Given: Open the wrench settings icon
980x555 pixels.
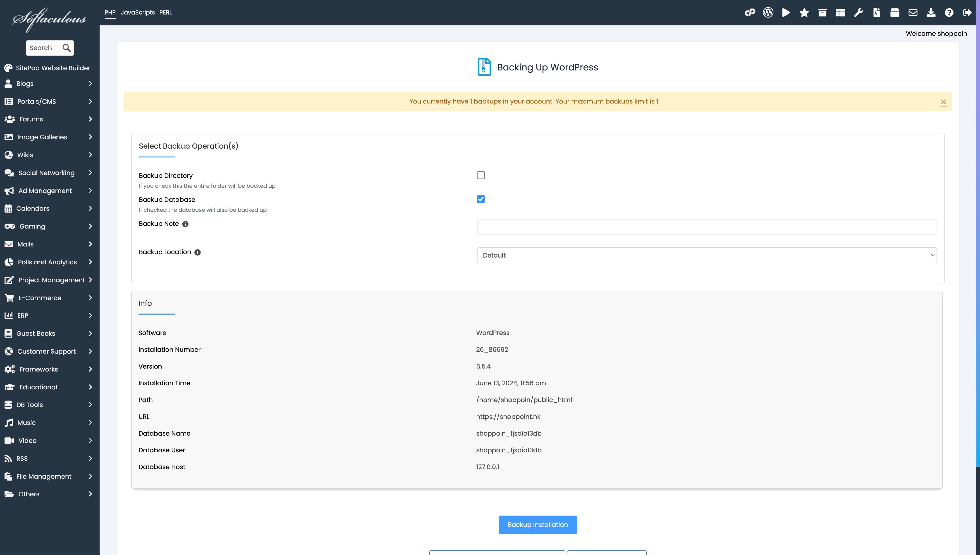Looking at the screenshot, I should pos(858,13).
